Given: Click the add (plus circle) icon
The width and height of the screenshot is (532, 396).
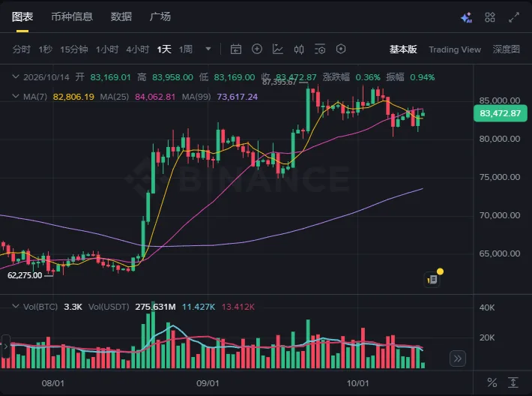Looking at the screenshot, I should 257,49.
